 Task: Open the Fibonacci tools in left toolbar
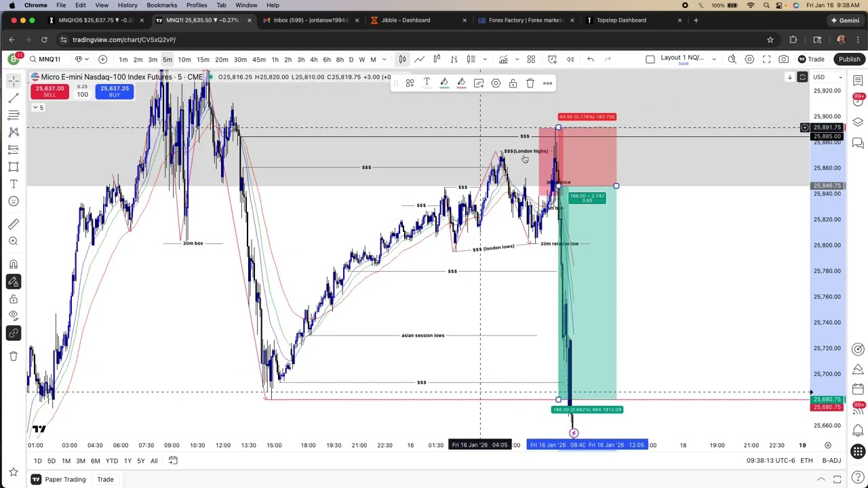[14, 115]
